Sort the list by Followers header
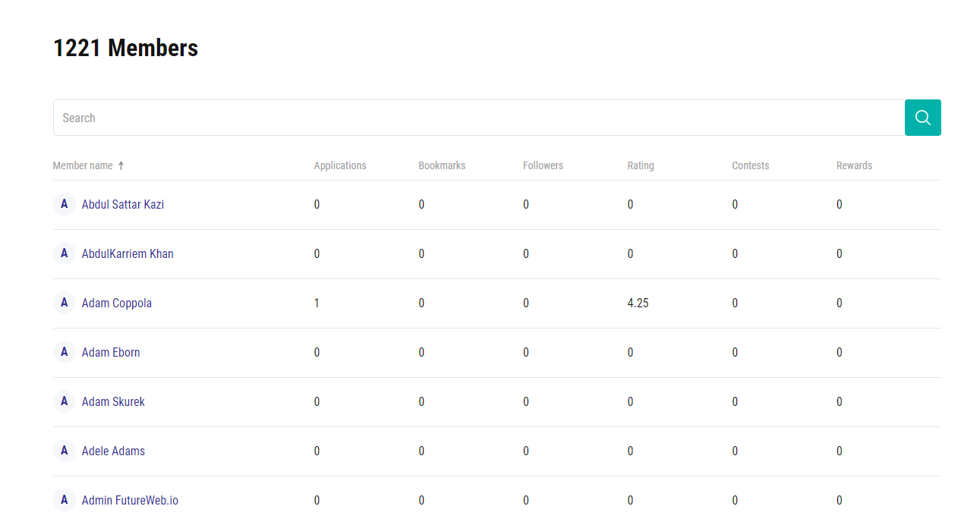The height and width of the screenshot is (522, 980). (543, 165)
